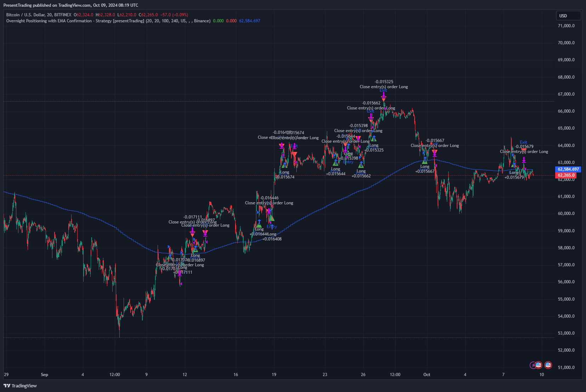Viewport: 586px width, 392px height.
Task: Click the 29 date label on the time axis
Action: [x=6, y=375]
